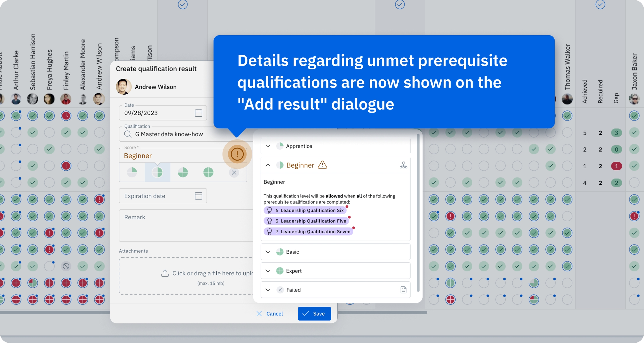Click Cancel to dismiss the dialog
The height and width of the screenshot is (343, 644).
tap(270, 314)
